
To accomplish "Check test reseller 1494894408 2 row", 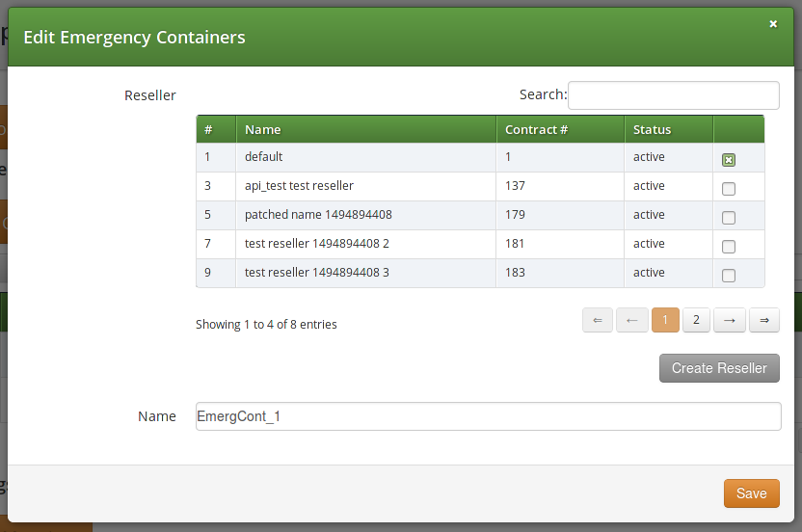I will tap(729, 247).
